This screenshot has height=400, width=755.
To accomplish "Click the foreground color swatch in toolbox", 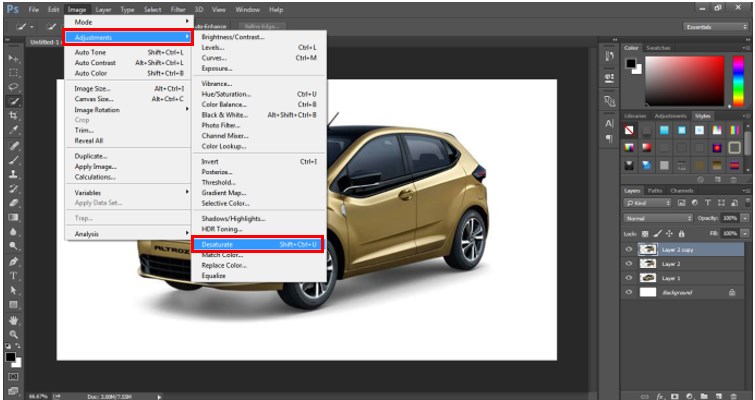I will [x=10, y=357].
